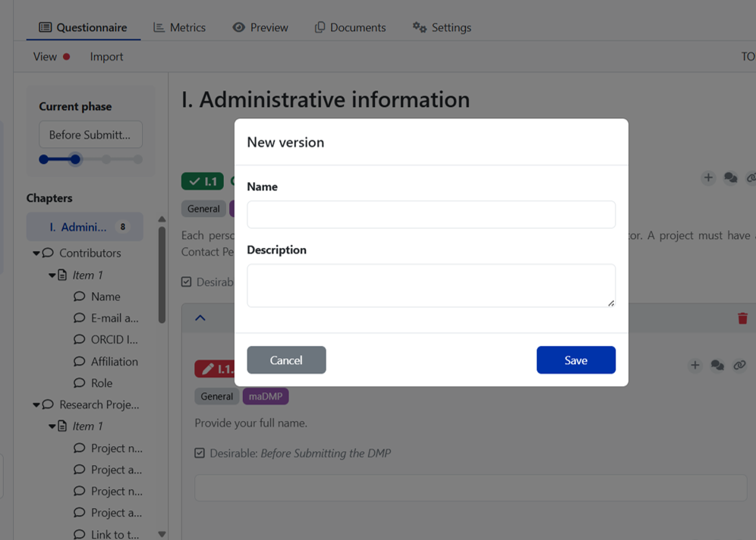Screen dimensions: 756x540
Task: Toggle Desirable checkbox for Before Submitting the DMP
Action: [x=200, y=453]
